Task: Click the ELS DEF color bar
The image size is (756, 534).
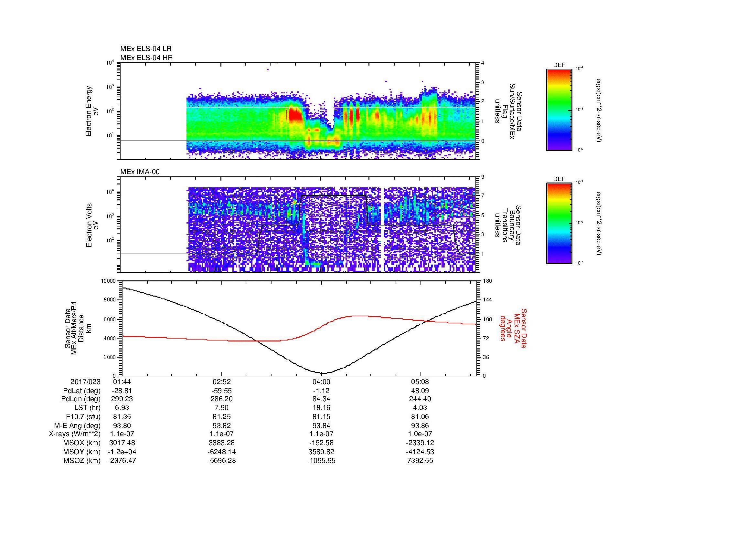Action: [x=559, y=110]
